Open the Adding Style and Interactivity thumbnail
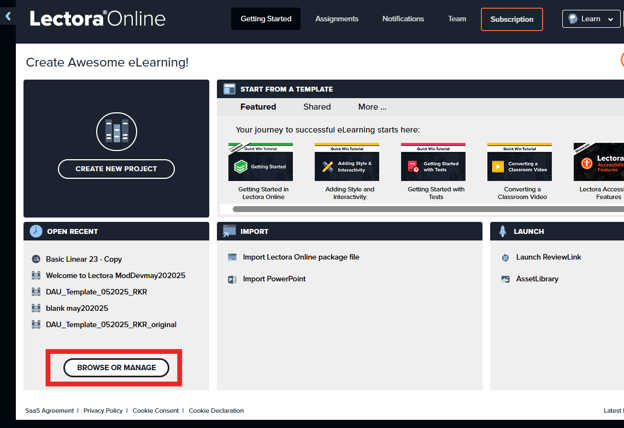 pyautogui.click(x=347, y=162)
